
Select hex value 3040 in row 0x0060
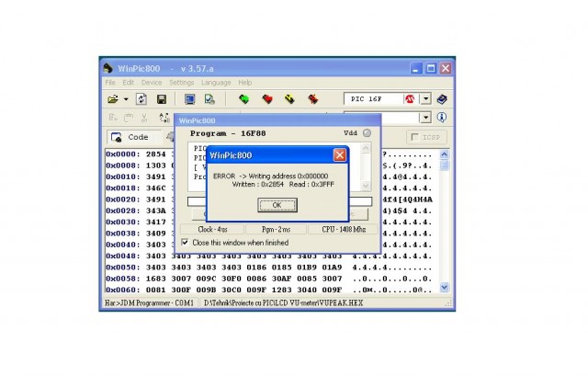click(x=307, y=290)
